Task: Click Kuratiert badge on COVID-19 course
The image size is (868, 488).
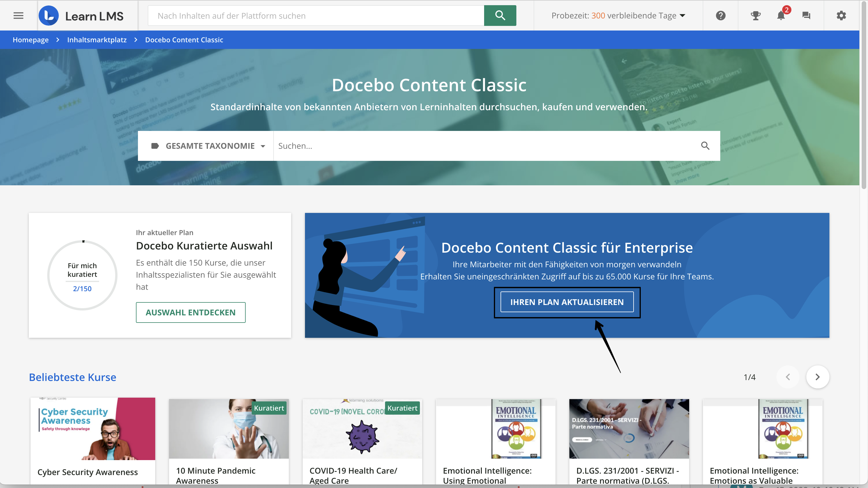Action: [x=402, y=408]
